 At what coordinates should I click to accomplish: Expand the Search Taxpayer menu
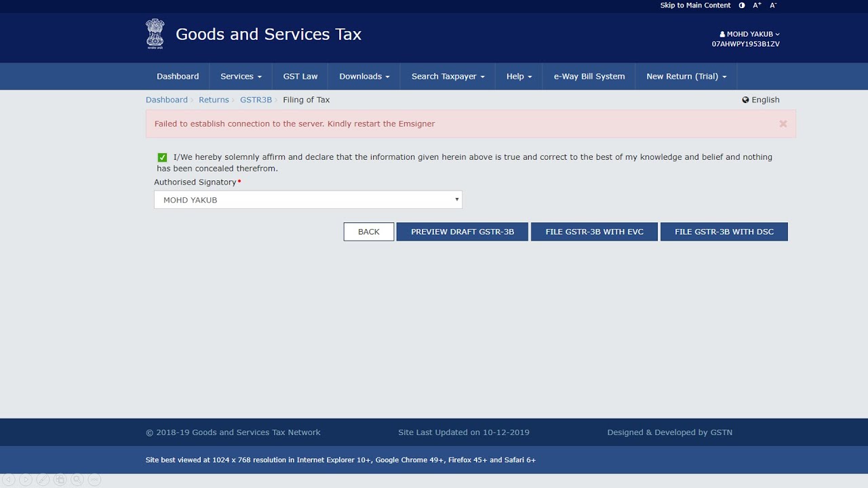coord(448,77)
